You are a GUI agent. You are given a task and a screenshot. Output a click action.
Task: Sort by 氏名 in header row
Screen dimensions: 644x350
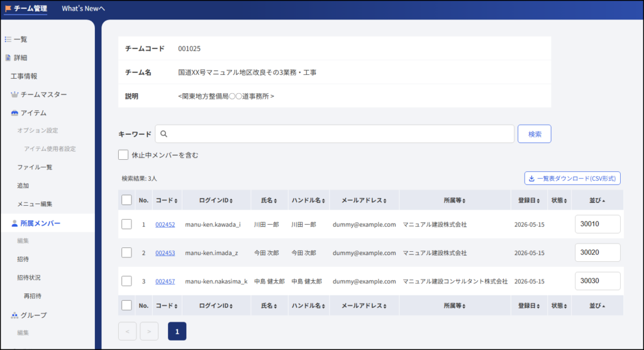point(269,200)
